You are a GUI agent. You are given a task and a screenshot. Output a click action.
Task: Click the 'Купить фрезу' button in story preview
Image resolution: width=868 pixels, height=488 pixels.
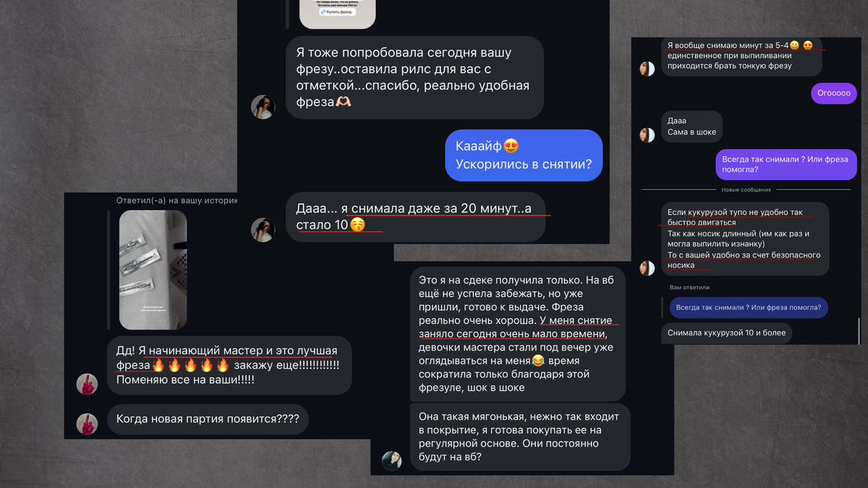(338, 12)
